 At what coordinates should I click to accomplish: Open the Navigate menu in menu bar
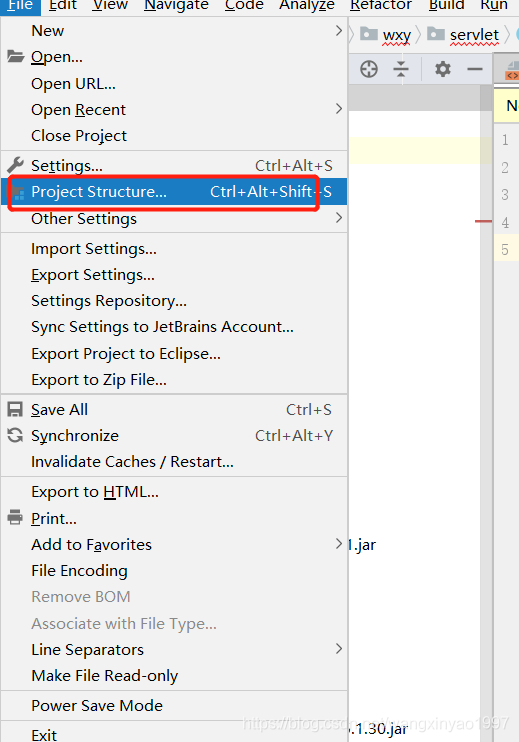(176, 6)
